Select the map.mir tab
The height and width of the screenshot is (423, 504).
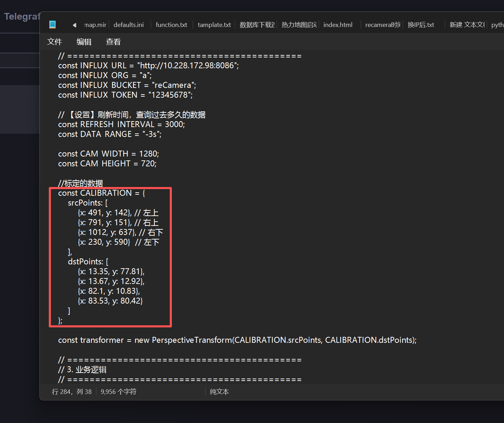(x=95, y=25)
